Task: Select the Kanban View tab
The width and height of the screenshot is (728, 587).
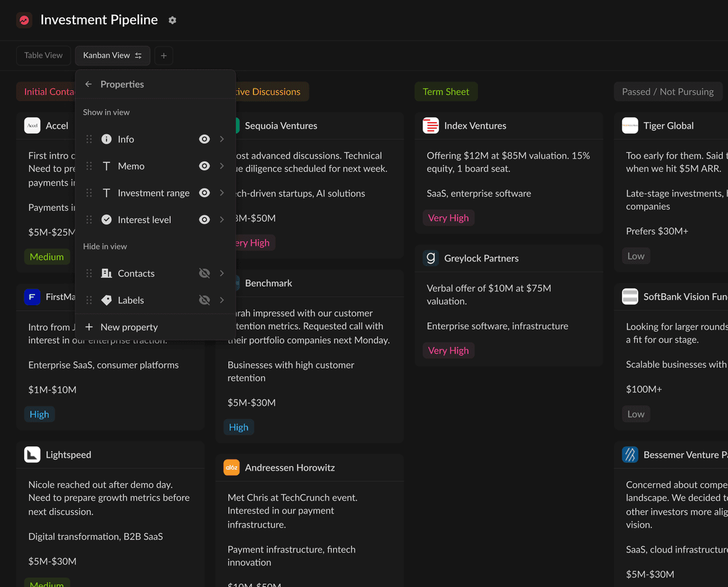Action: pos(113,56)
